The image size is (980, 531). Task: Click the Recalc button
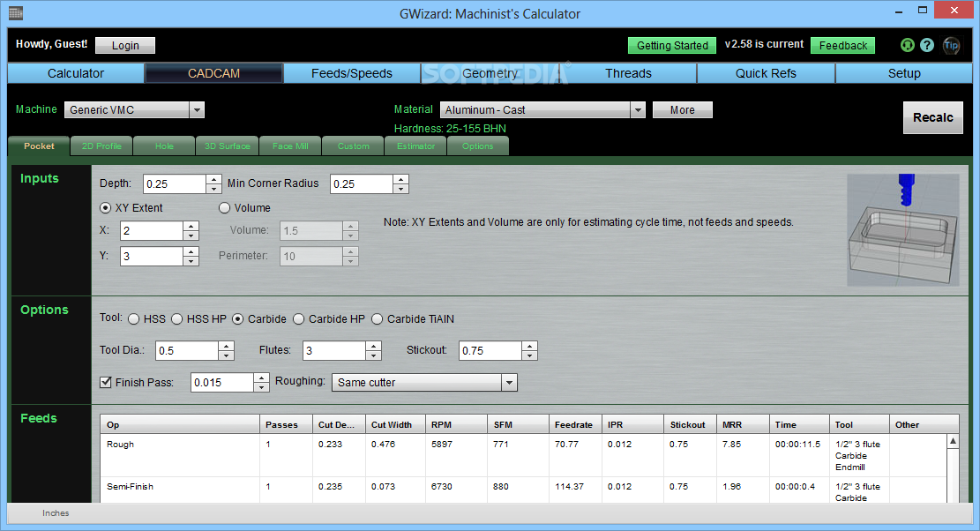click(932, 117)
